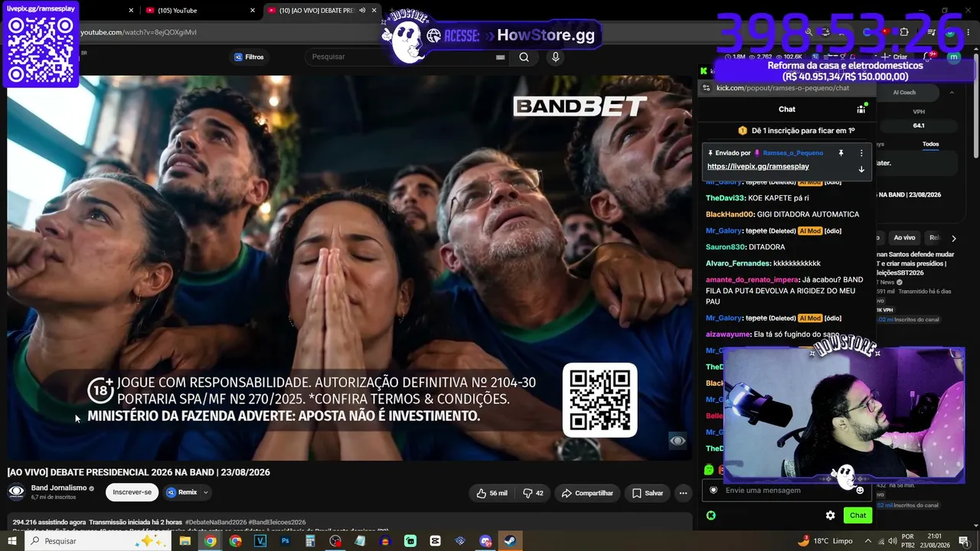Open Sauron830 chat username
Image resolution: width=980 pixels, height=551 pixels.
(x=724, y=247)
